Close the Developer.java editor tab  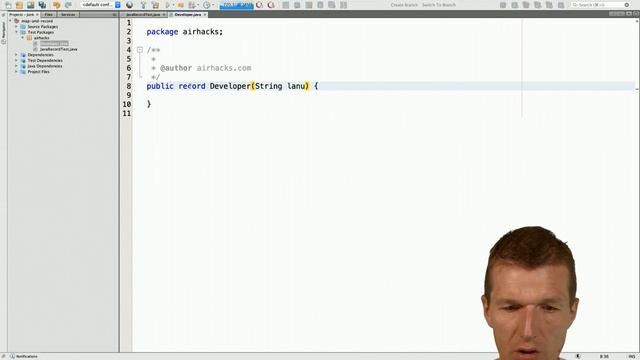coord(205,15)
